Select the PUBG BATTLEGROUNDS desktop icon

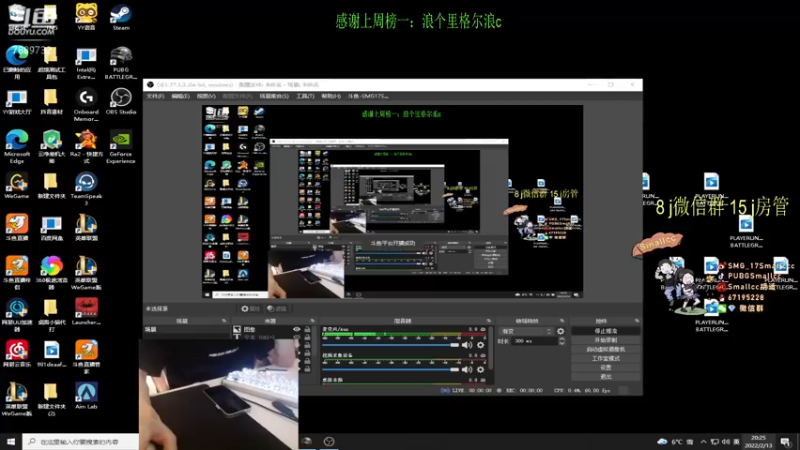pos(121,62)
